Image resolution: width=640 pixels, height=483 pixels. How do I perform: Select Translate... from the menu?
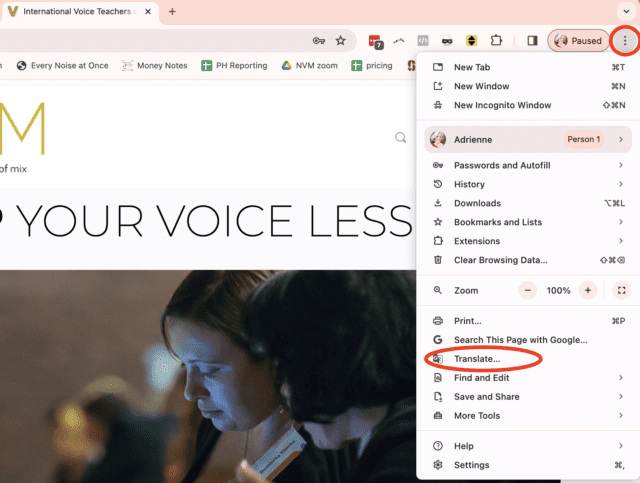tap(477, 359)
